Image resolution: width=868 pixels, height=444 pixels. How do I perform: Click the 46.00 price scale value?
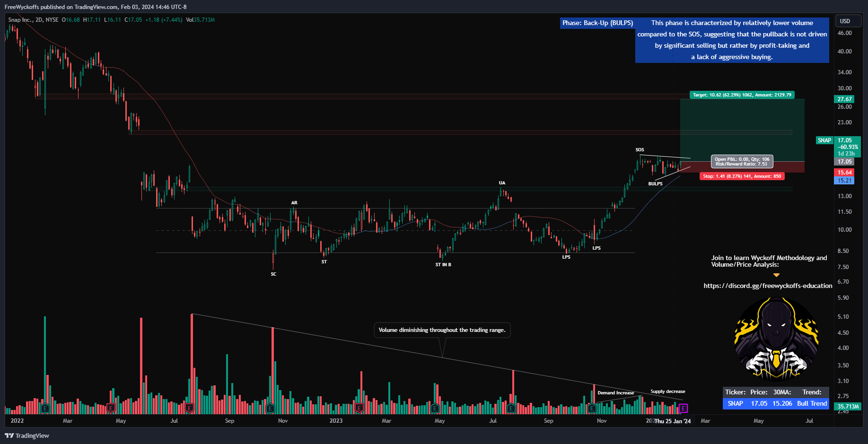pyautogui.click(x=844, y=33)
